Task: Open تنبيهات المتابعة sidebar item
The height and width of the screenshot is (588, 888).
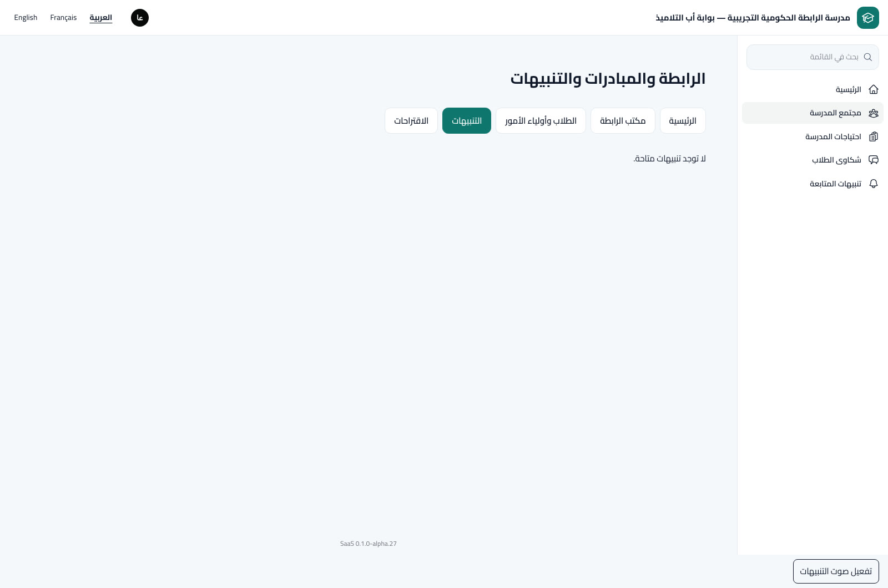Action: click(813, 184)
